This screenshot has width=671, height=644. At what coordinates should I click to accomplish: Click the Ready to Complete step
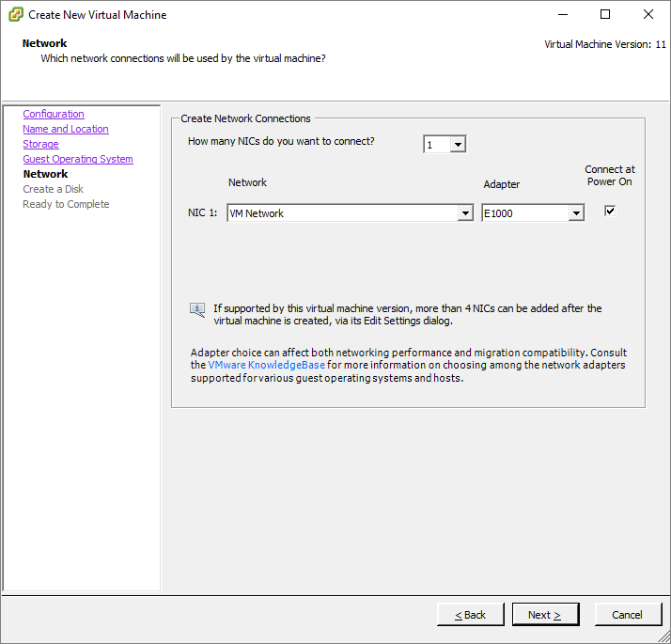pos(66,204)
